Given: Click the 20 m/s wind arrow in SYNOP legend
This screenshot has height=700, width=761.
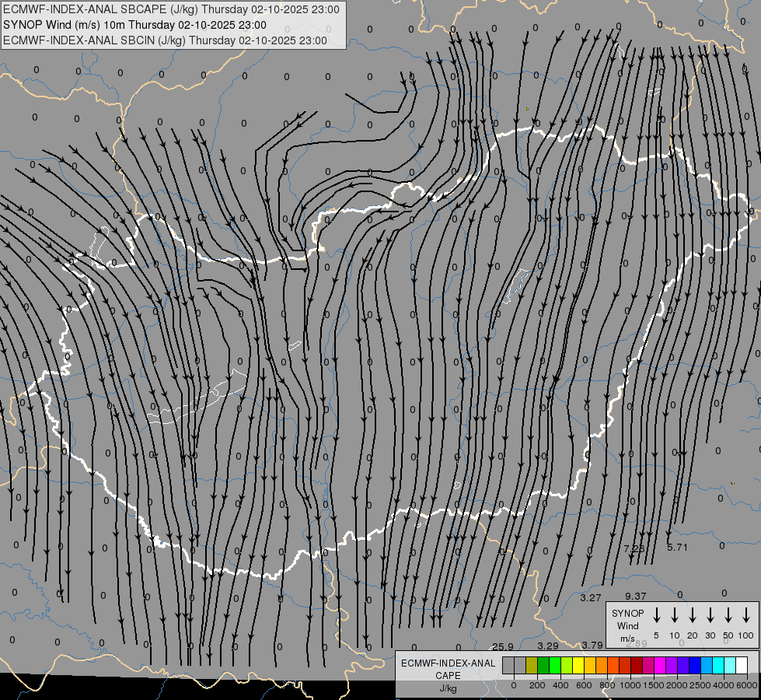Looking at the screenshot, I should tap(692, 615).
